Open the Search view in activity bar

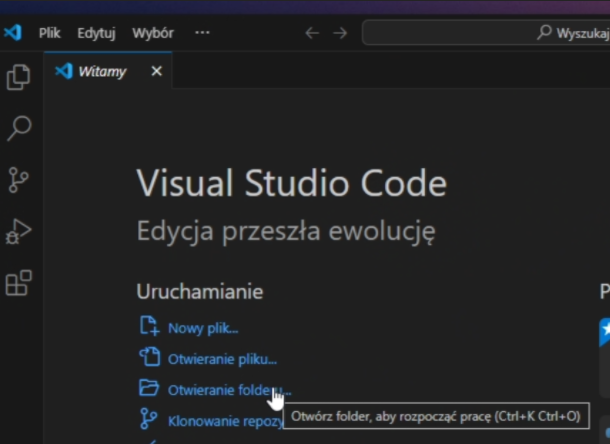(x=18, y=128)
